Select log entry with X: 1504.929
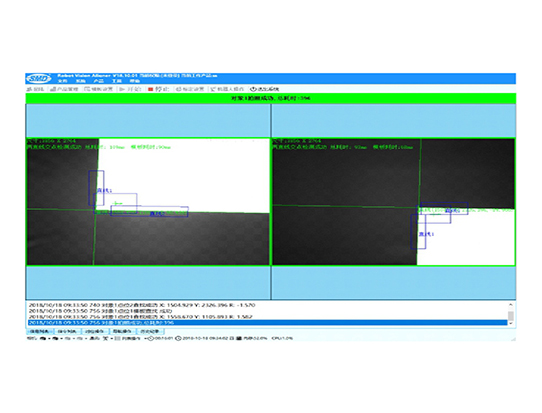The height and width of the screenshot is (413, 542). 267,305
